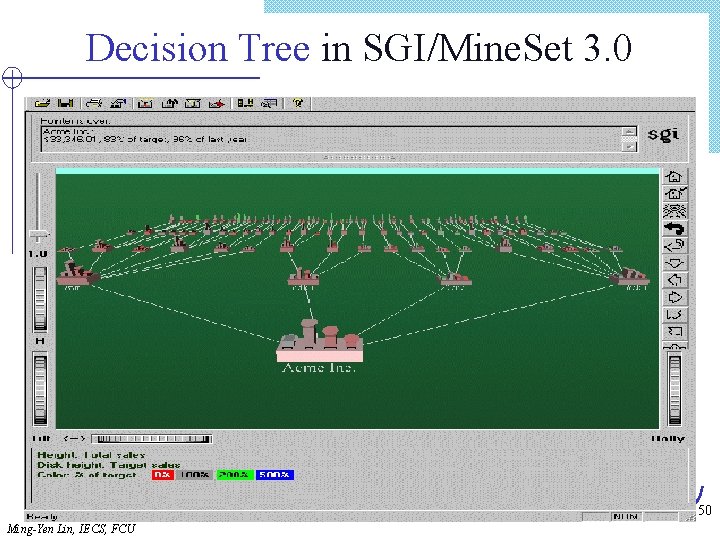Click the NUM status bar indicator
Screen dimensions: 720x540
click(626, 517)
